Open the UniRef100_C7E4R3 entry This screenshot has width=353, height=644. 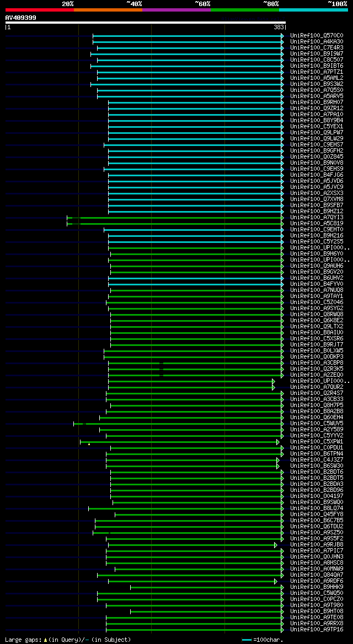pos(317,47)
